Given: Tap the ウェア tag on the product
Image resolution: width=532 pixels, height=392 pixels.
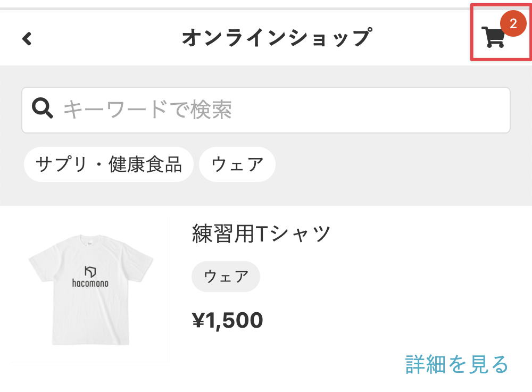Looking at the screenshot, I should 226,277.
